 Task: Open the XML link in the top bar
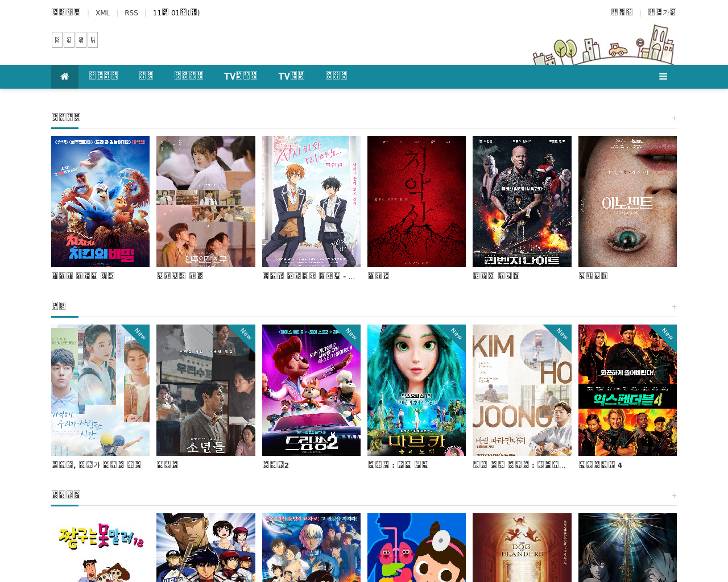[103, 13]
